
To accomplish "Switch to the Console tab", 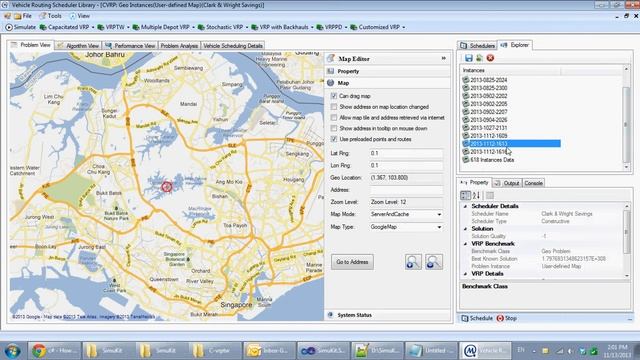I will click(533, 183).
